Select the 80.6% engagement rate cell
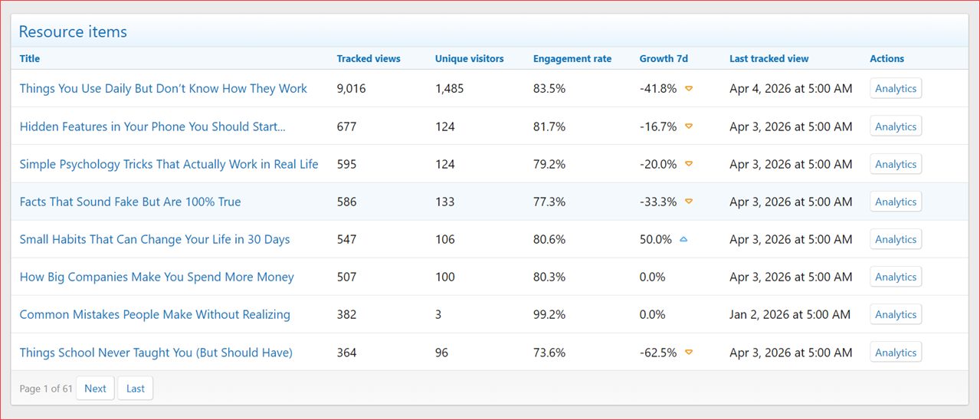Viewport: 980px width, 420px height. click(x=549, y=239)
